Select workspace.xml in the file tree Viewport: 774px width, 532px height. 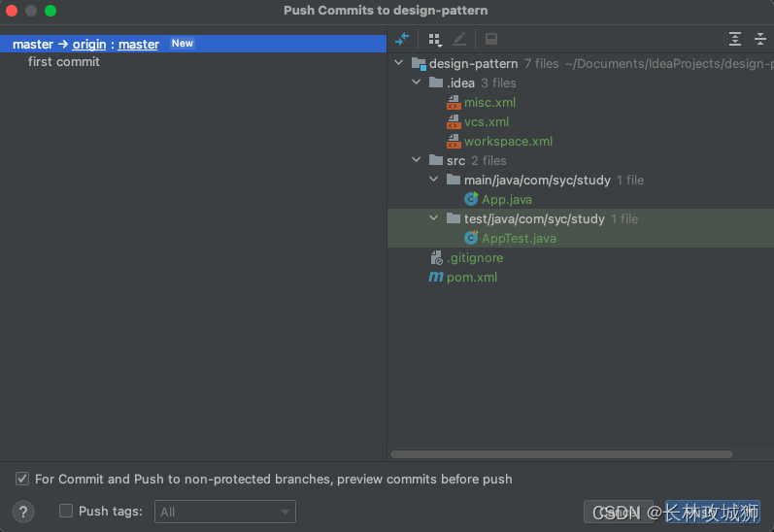[508, 142]
